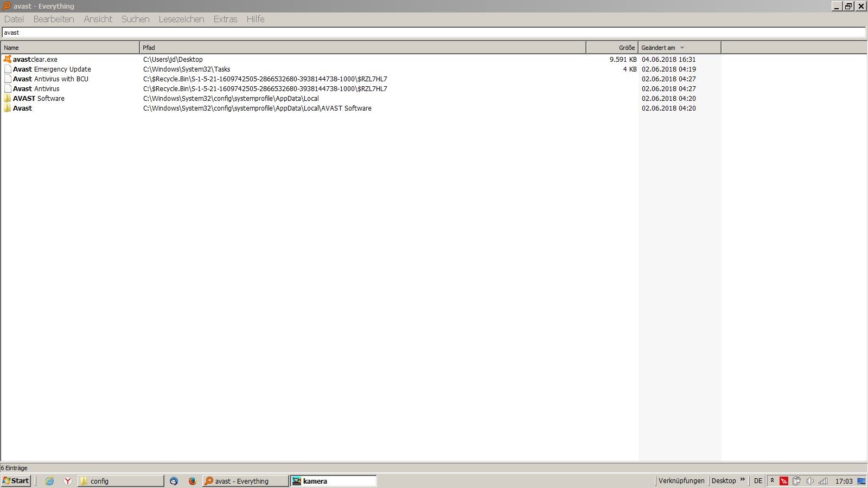Click the size value 9.591 KB

(623, 60)
